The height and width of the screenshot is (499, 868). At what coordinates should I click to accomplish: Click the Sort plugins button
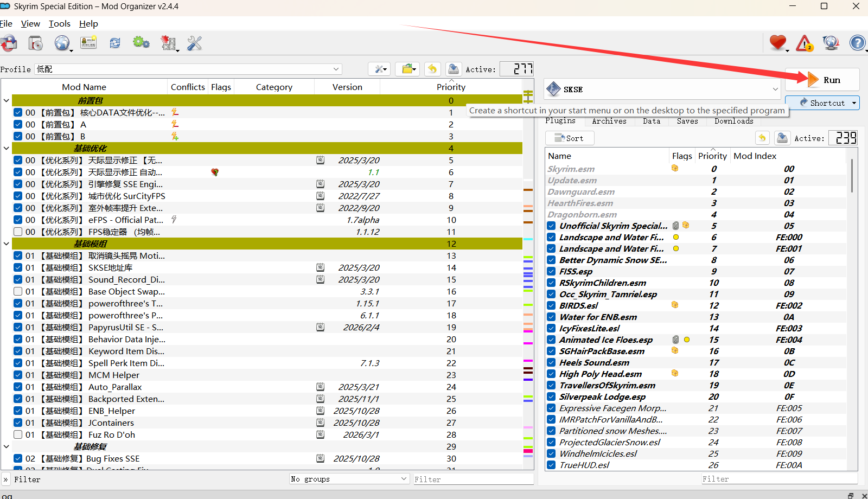click(x=569, y=138)
